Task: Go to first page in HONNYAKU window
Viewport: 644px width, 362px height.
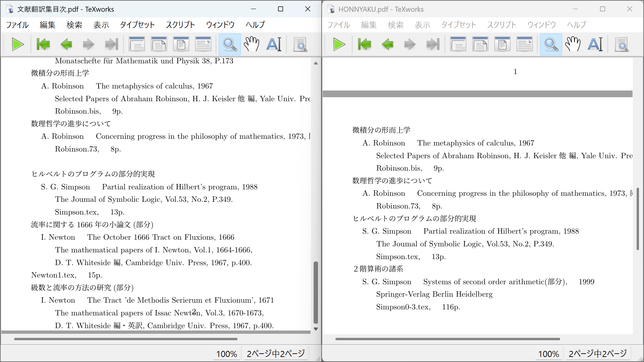Action: coord(365,45)
